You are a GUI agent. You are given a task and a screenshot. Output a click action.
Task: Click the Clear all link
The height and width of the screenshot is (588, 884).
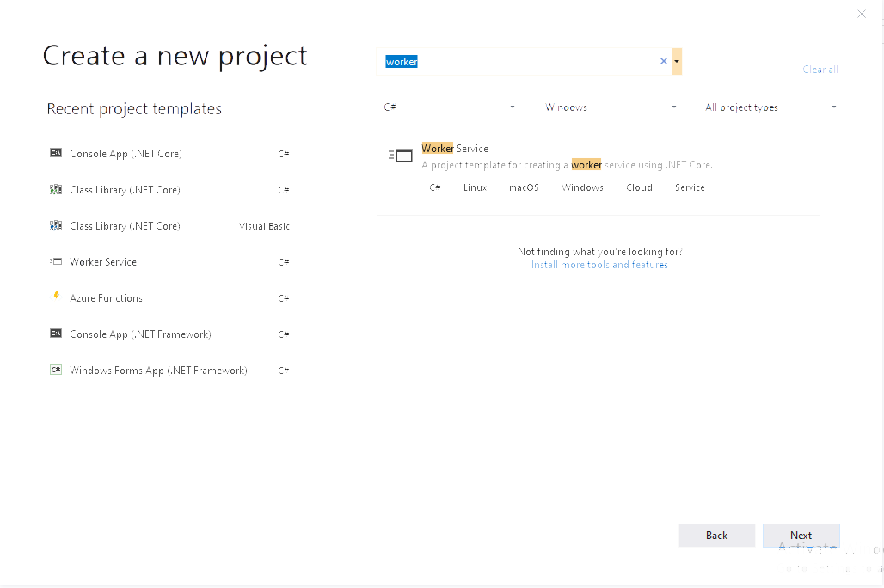pyautogui.click(x=819, y=69)
